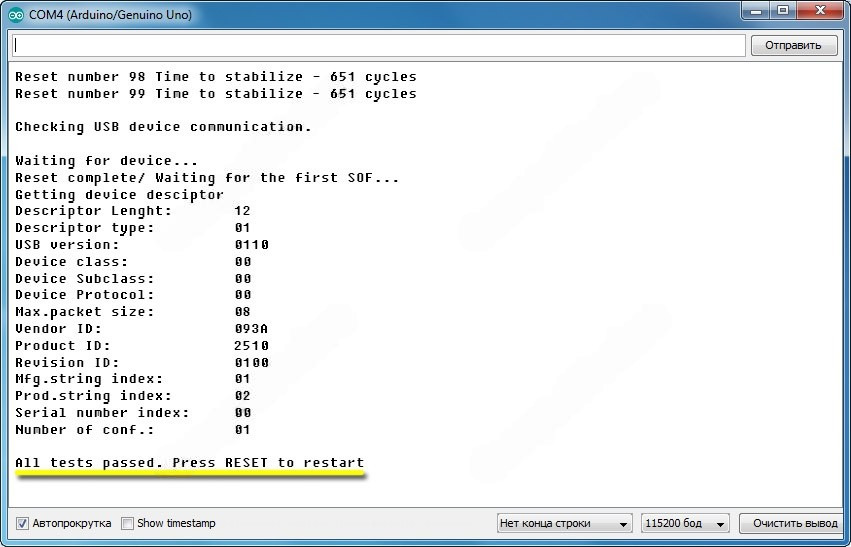Click the 'All tests passed' output line
This screenshot has width=851, height=547.
[190, 463]
